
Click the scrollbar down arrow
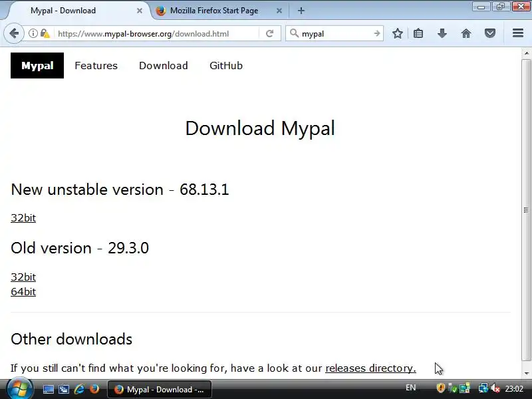pyautogui.click(x=526, y=374)
